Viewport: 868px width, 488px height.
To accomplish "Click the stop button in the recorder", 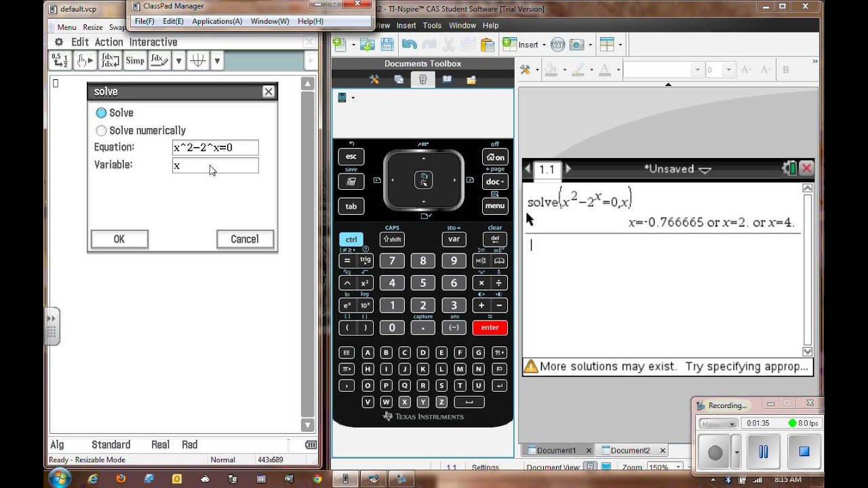I will pos(804,452).
